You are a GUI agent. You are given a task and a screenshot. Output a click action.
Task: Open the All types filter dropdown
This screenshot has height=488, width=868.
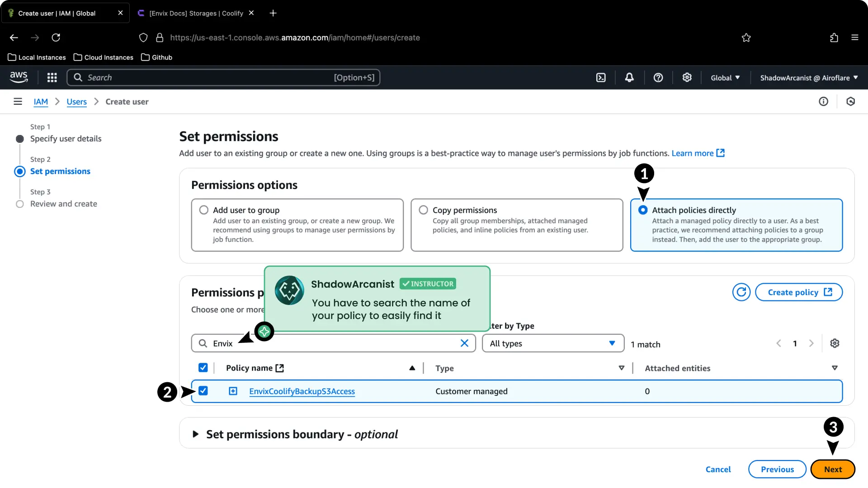click(x=553, y=343)
